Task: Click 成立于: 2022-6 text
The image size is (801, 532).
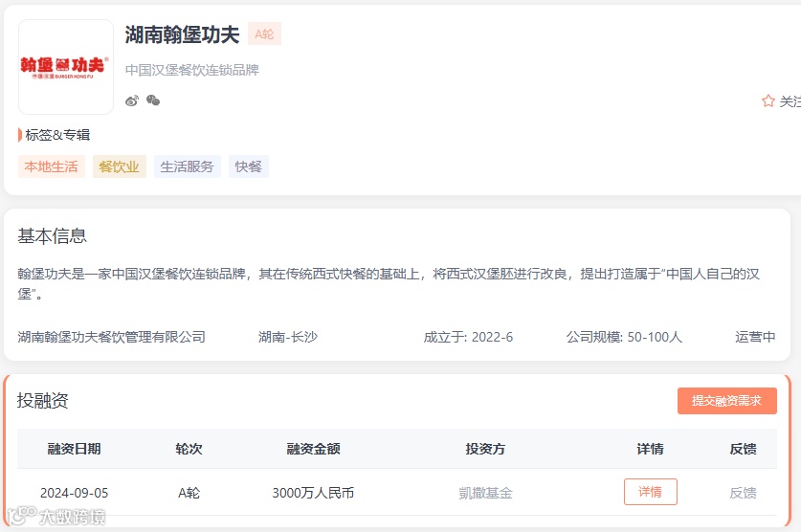Action: pos(468,337)
